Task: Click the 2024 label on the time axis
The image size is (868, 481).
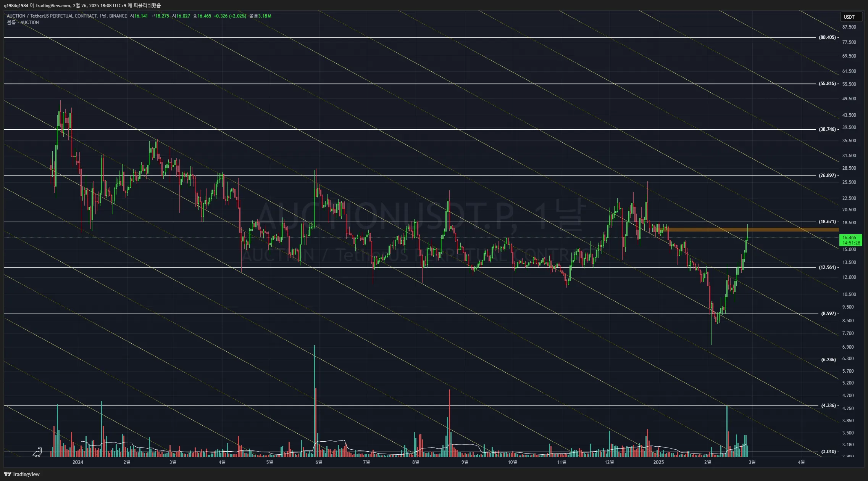Action: click(78, 462)
